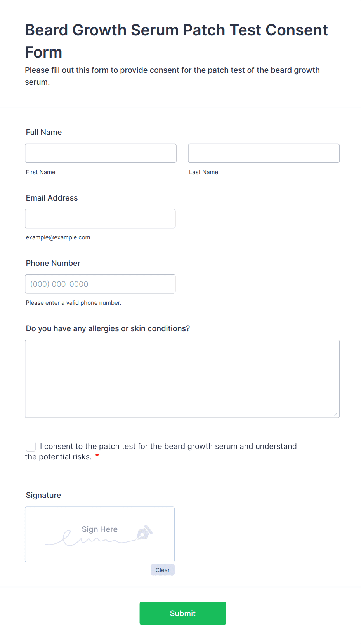Check the patch test consent checkbox
This screenshot has width=361, height=644.
[x=31, y=447]
